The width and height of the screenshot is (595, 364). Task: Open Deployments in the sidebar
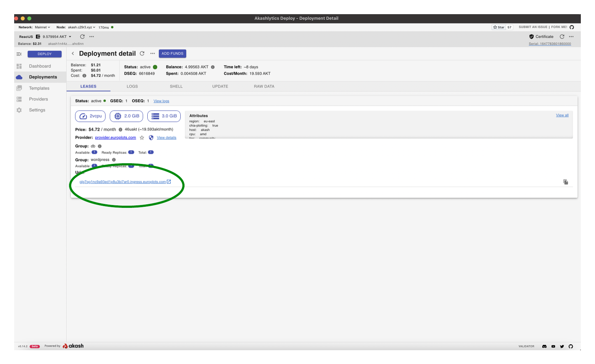(x=40, y=77)
